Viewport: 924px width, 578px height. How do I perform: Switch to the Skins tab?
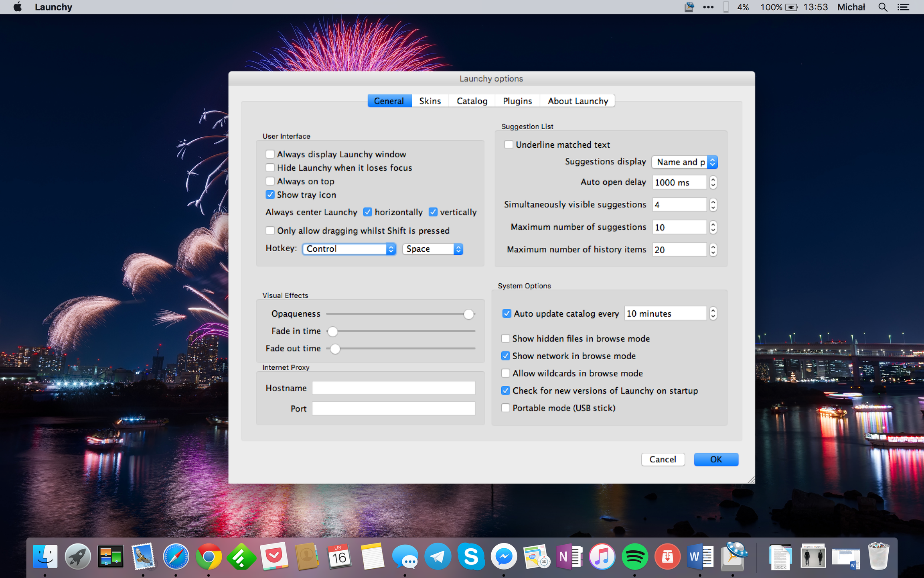430,101
